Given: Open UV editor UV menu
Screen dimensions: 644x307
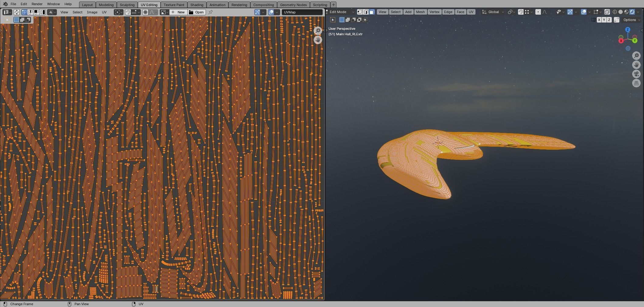Looking at the screenshot, I should 104,12.
